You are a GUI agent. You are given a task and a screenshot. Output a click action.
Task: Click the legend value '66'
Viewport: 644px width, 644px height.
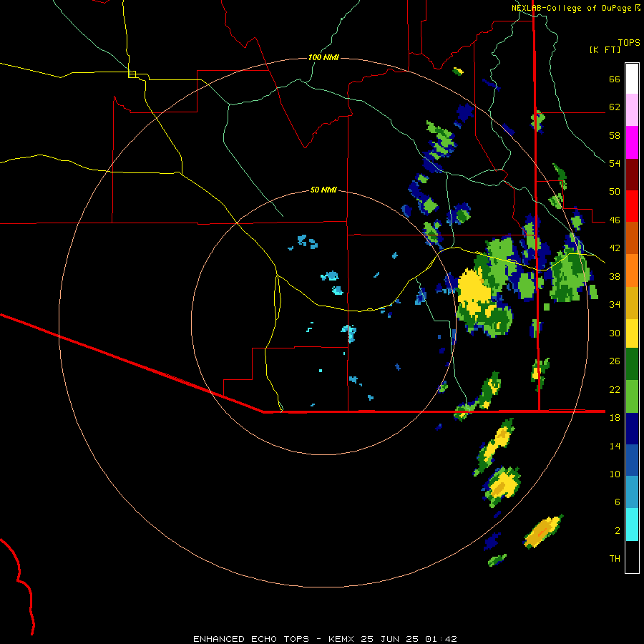pos(615,79)
